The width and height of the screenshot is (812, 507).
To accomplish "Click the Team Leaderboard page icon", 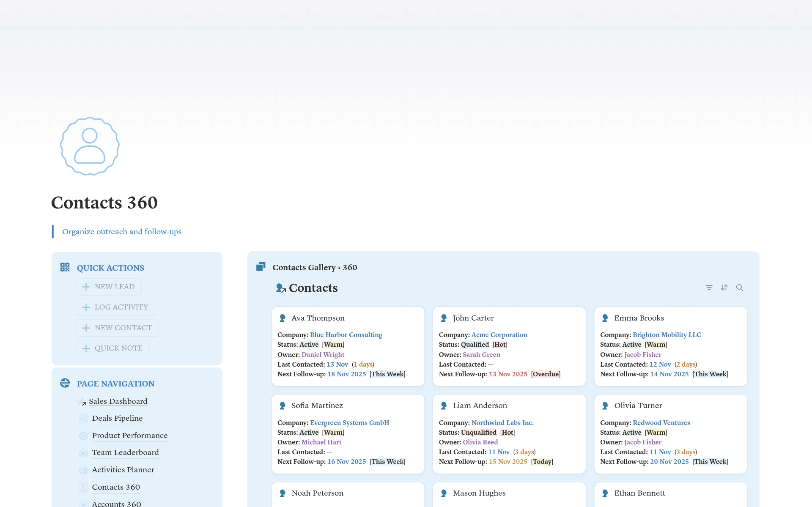I will coord(83,453).
